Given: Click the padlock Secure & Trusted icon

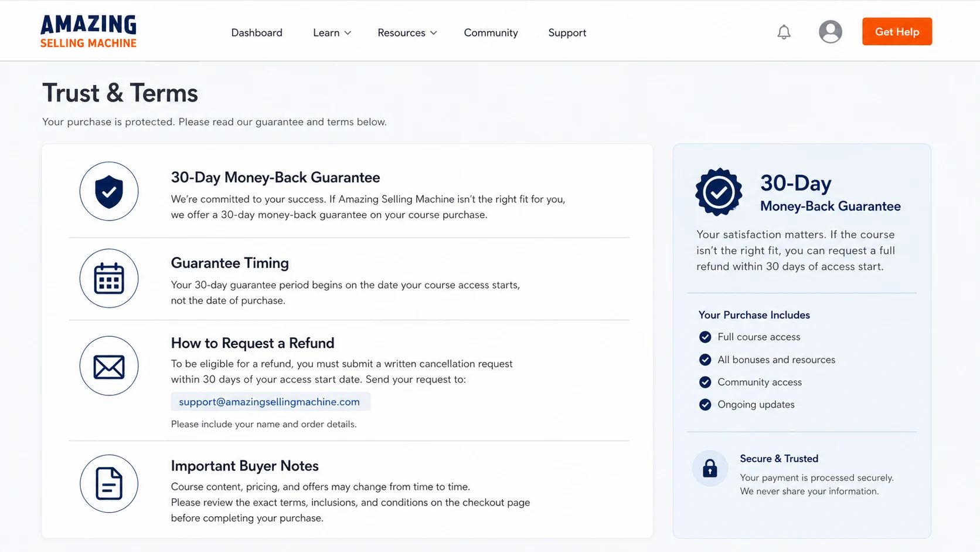Looking at the screenshot, I should click(x=710, y=468).
